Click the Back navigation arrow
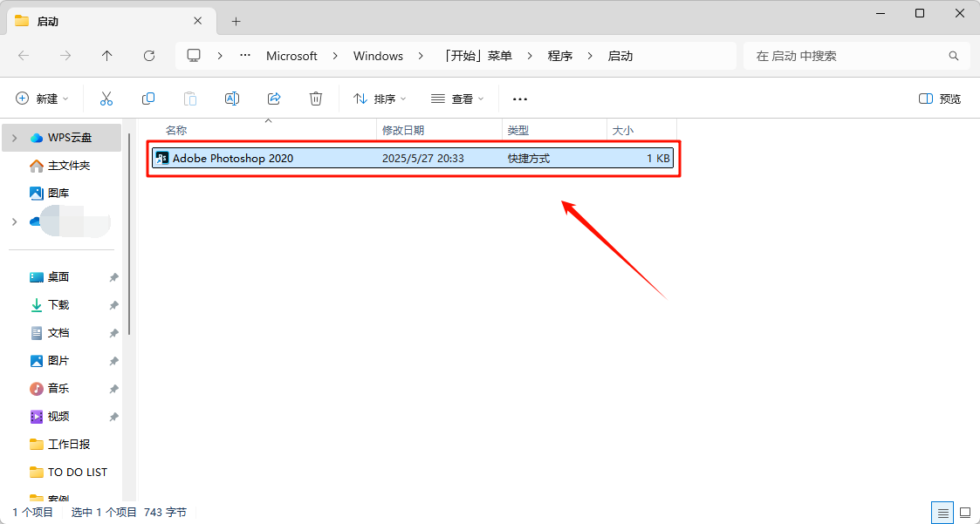Screen dimensions: 980x524 click(24, 56)
